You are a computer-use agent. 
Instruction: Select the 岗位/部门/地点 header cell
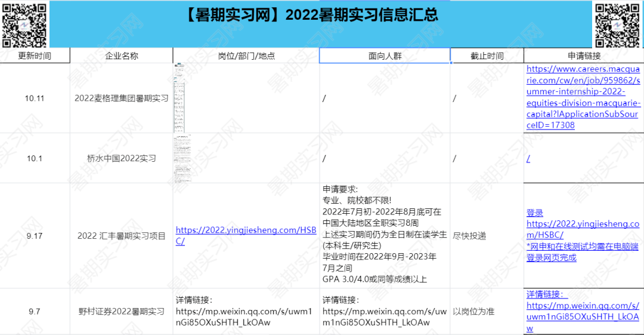(246, 56)
